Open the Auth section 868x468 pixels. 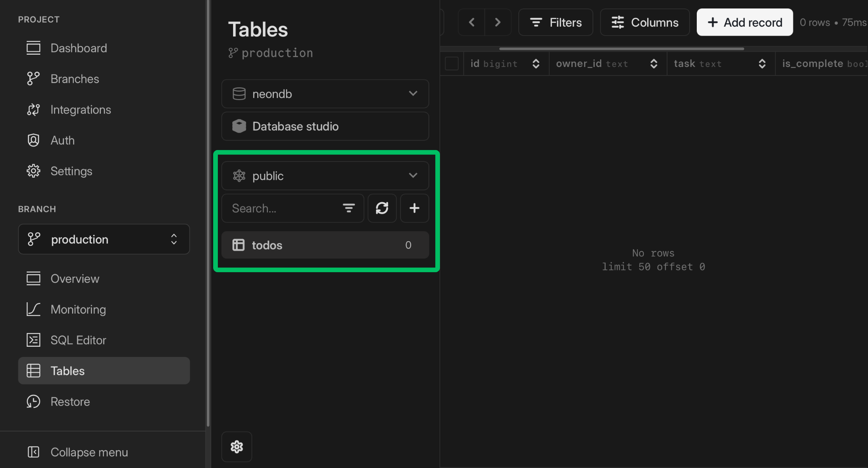[x=62, y=140]
